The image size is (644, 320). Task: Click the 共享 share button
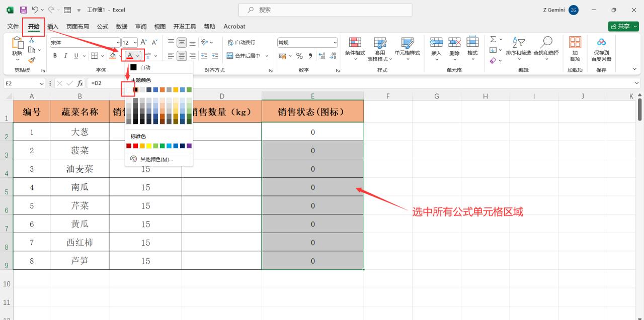(623, 26)
